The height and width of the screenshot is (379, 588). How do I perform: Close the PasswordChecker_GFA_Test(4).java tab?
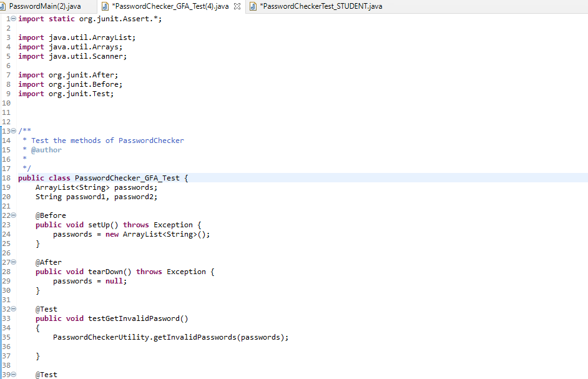(237, 6)
